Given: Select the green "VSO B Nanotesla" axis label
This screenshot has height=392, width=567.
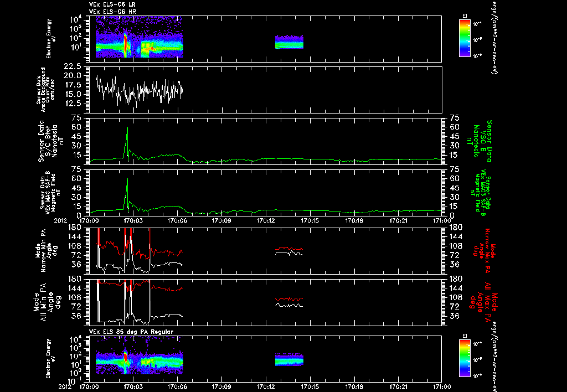Looking at the screenshot, I should click(x=480, y=141).
